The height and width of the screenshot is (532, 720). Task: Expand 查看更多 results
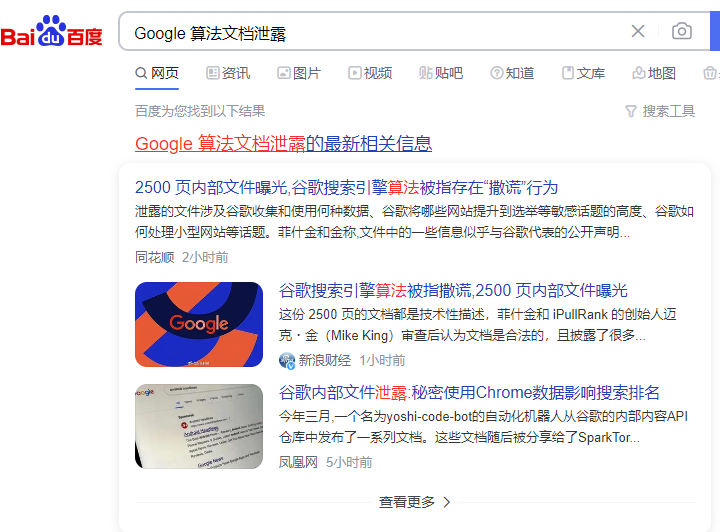415,502
